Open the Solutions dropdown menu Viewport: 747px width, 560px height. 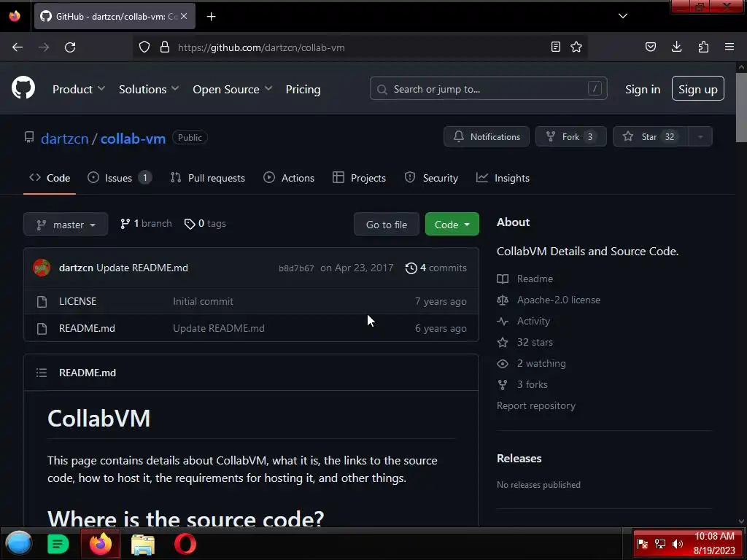(149, 89)
